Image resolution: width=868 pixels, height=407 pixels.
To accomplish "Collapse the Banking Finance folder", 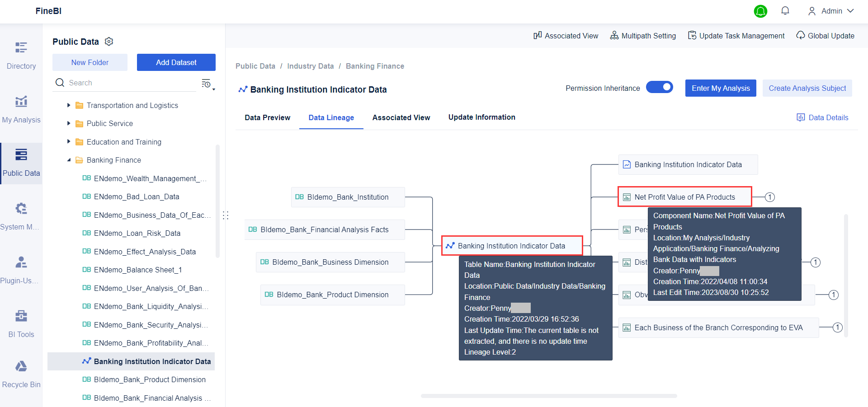I will tap(69, 160).
